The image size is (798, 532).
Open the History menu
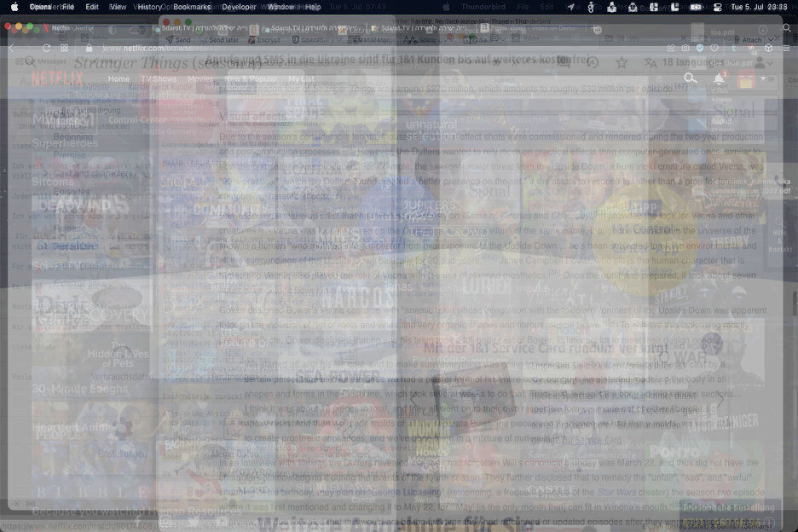(150, 7)
